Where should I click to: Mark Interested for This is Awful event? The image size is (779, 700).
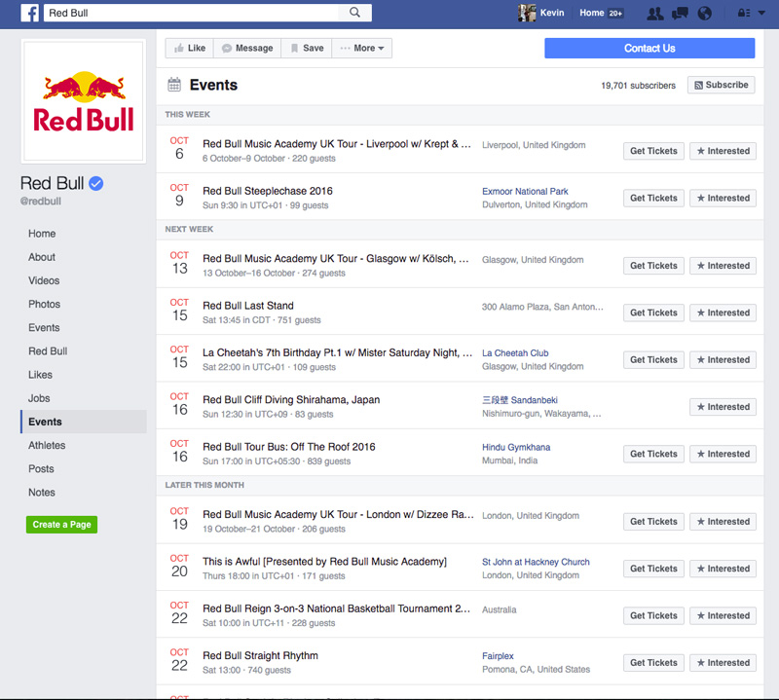tap(723, 569)
